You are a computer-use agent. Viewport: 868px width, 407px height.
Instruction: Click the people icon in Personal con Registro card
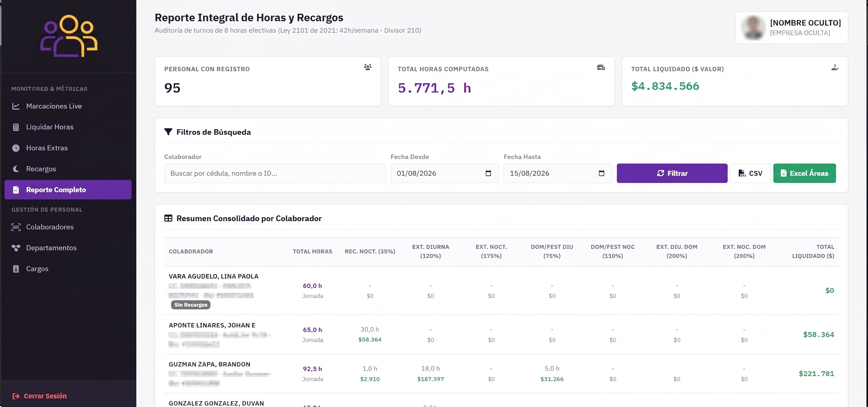[x=368, y=67]
